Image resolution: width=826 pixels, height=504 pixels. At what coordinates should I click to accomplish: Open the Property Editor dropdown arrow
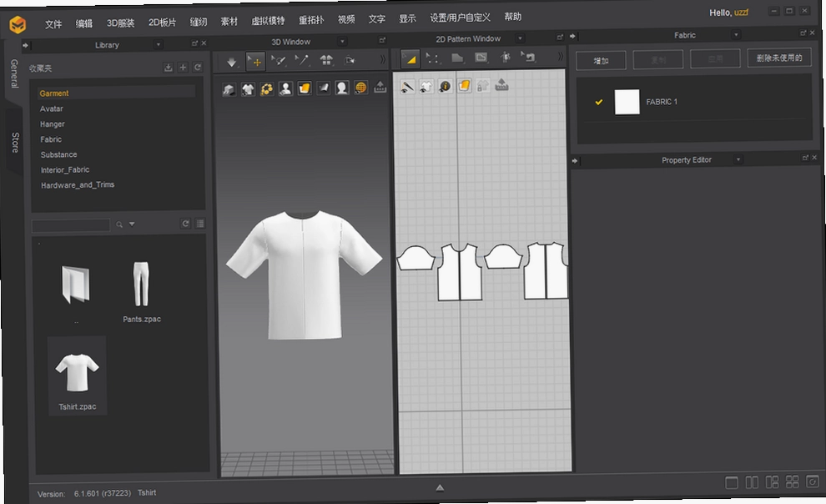click(x=738, y=159)
